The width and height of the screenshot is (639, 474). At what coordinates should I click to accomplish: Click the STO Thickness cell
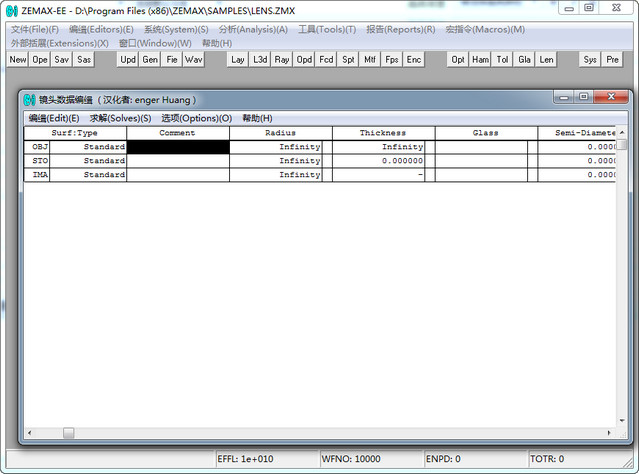pos(379,160)
